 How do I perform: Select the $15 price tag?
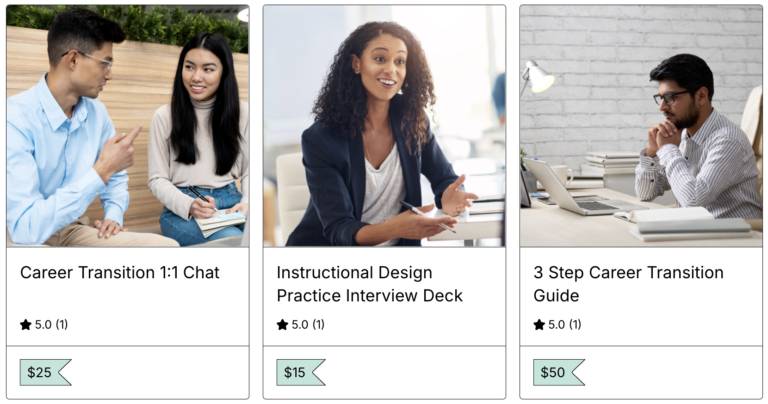tap(299, 373)
